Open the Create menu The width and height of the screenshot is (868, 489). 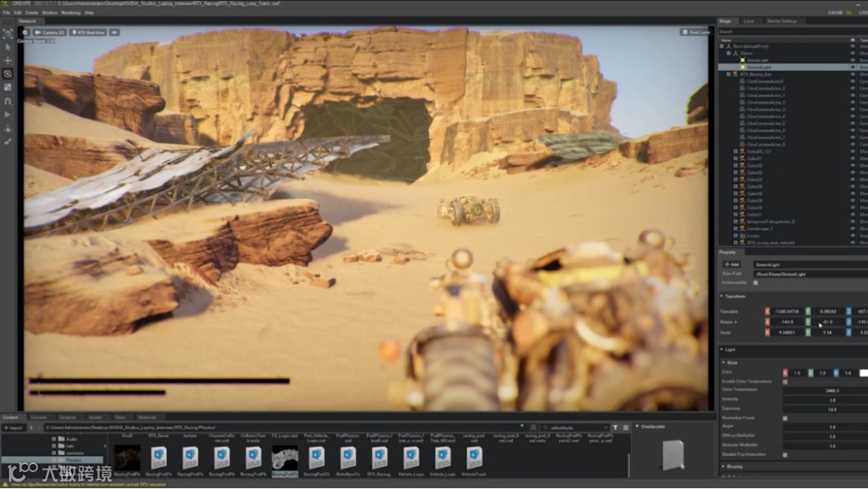pyautogui.click(x=31, y=12)
